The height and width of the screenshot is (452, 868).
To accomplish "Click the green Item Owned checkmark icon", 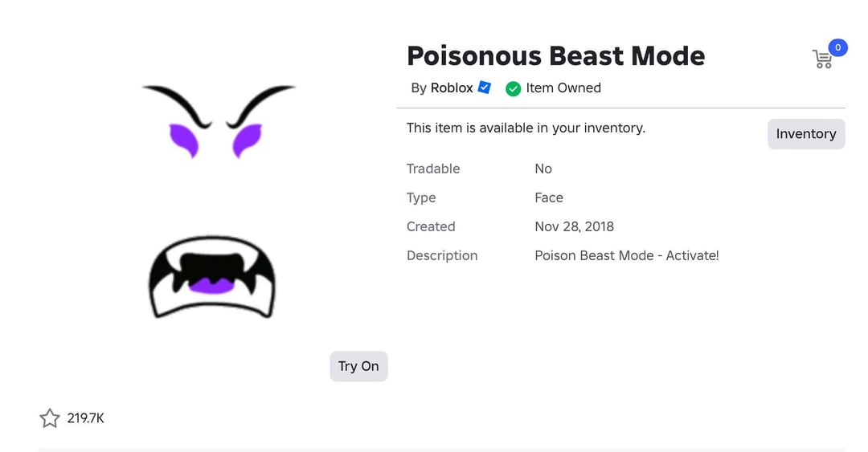I will pos(513,88).
